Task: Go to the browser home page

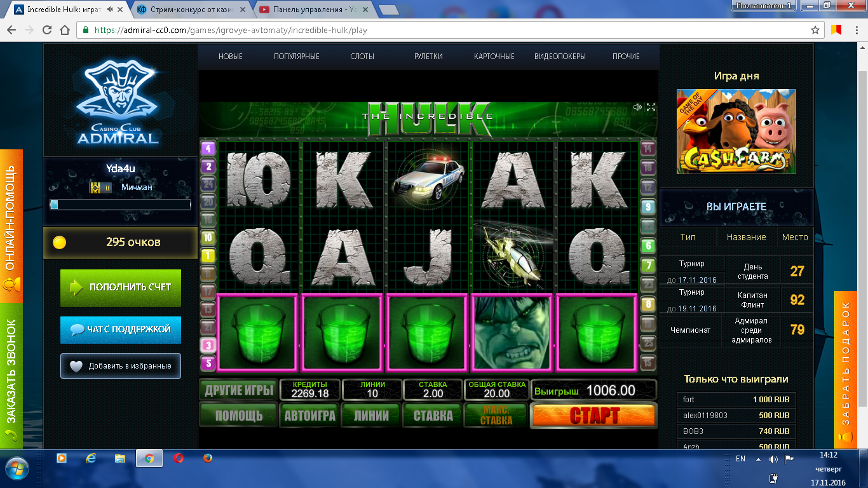Action: [64, 30]
